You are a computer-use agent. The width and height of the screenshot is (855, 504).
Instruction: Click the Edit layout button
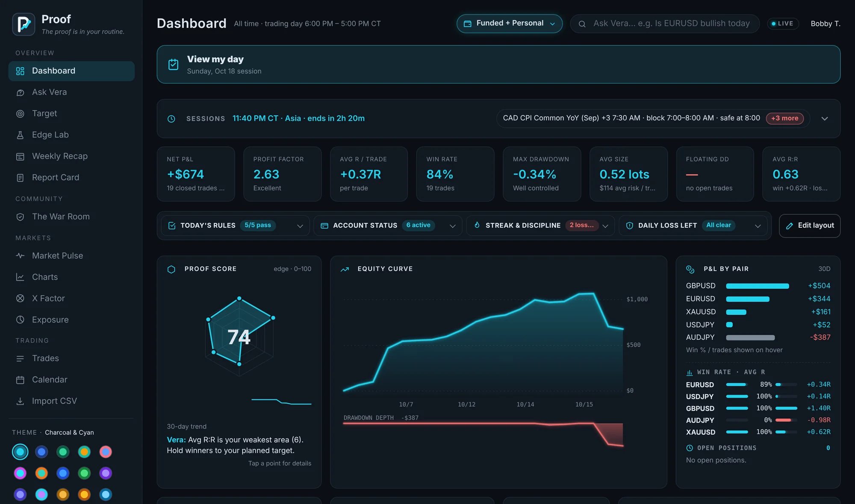[810, 226]
